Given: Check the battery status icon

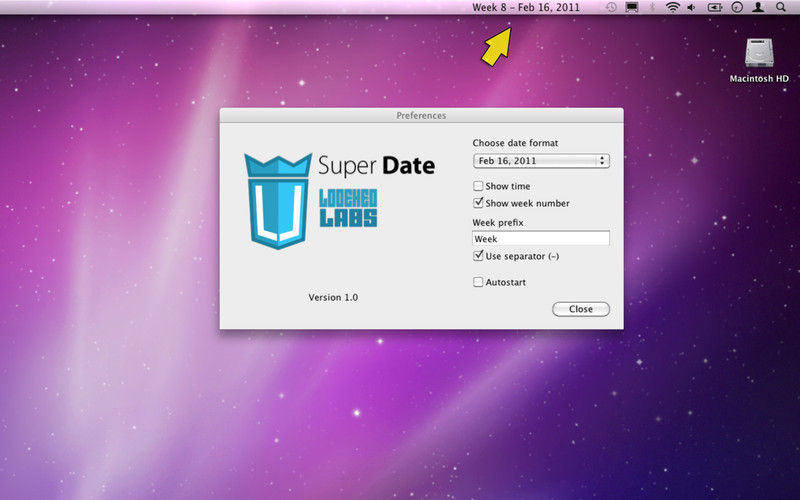Looking at the screenshot, I should pyautogui.click(x=714, y=7).
